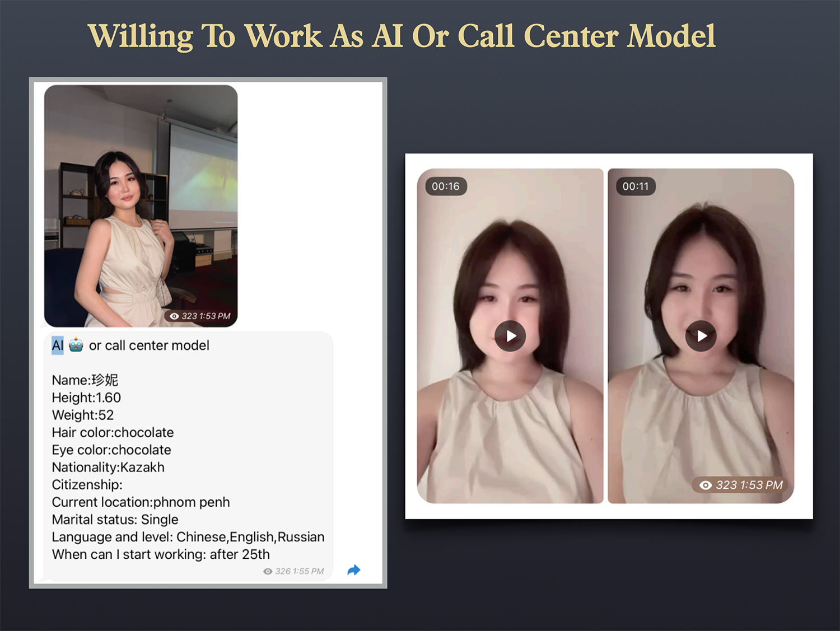
Task: Open the portrait photo in the chat
Action: (x=141, y=205)
